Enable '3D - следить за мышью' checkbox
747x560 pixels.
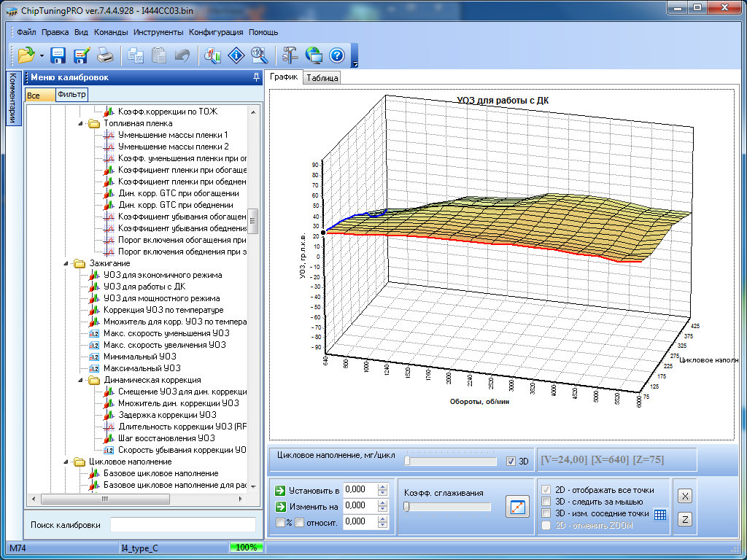pyautogui.click(x=546, y=502)
